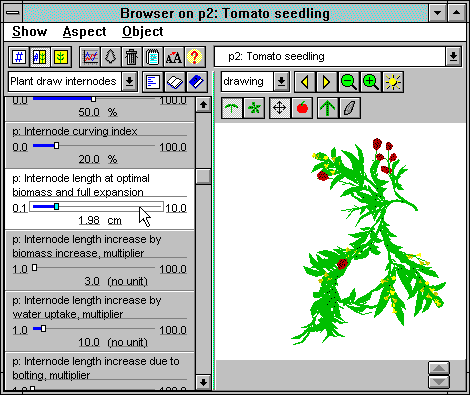Screen dimensions: 470x395
Task: Click the trash can delete icon
Action: coord(132,57)
